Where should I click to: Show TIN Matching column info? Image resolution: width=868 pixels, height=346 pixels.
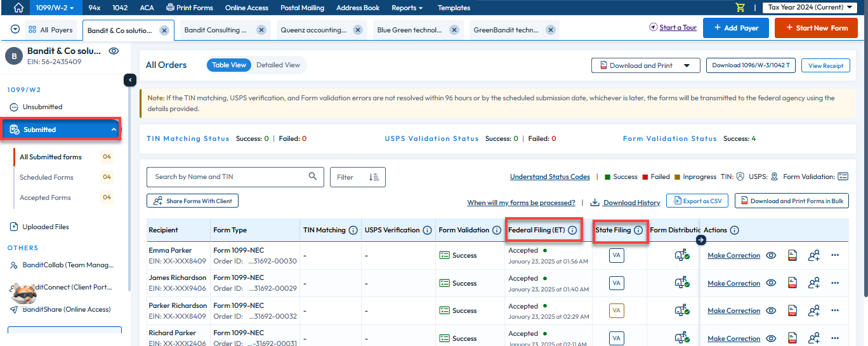coord(353,230)
